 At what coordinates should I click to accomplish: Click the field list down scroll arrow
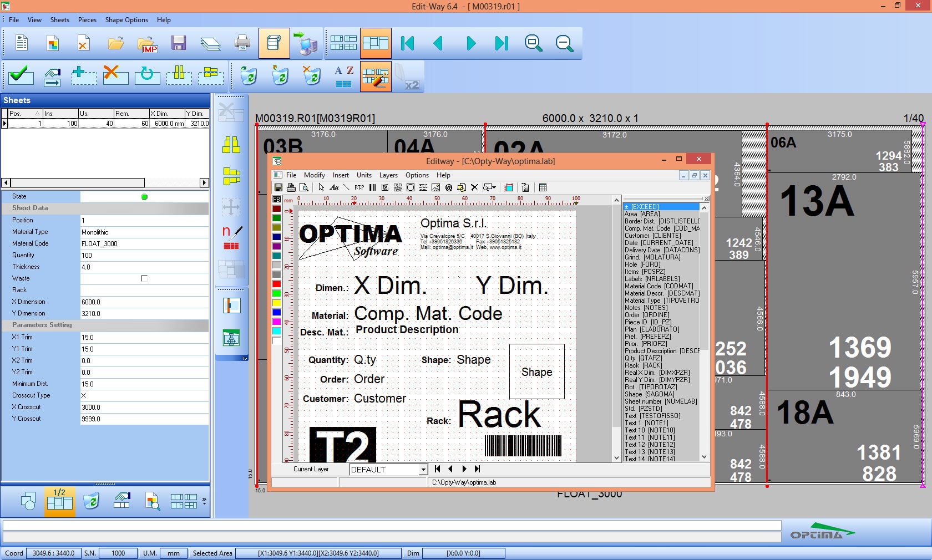tap(704, 457)
